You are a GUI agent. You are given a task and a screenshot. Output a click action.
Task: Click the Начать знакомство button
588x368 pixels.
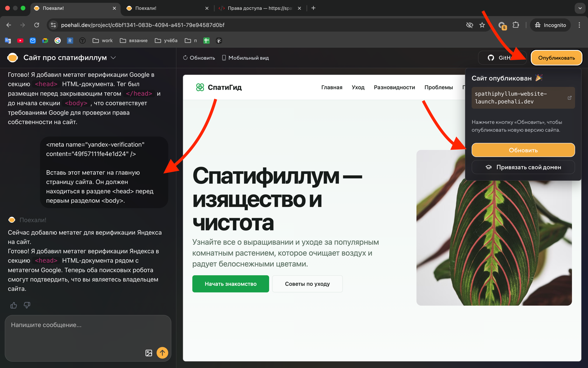230,283
